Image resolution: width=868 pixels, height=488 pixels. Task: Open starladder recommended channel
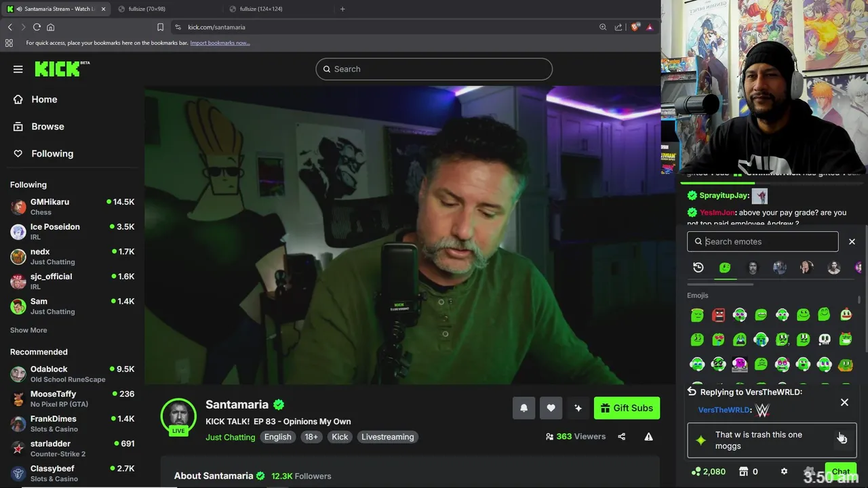tap(72, 449)
